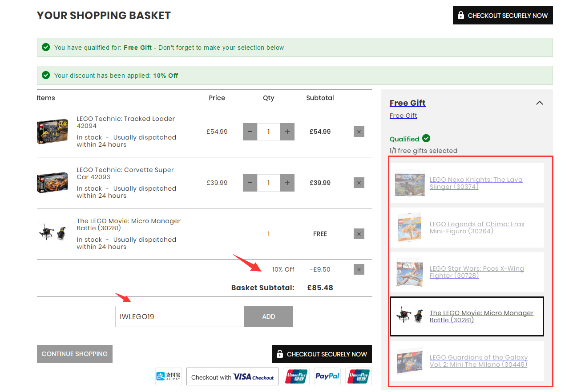
Task: Click Legends of Chima Frax gift thumbnail
Action: [x=410, y=228]
